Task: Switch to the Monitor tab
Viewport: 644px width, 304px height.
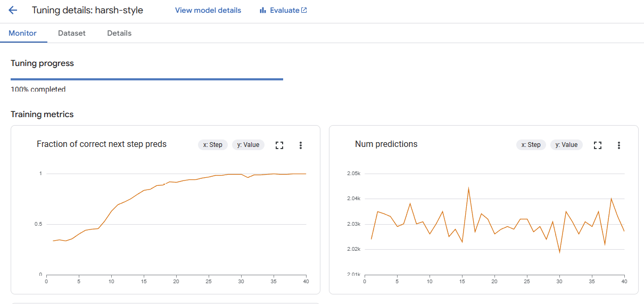Action: (x=23, y=33)
